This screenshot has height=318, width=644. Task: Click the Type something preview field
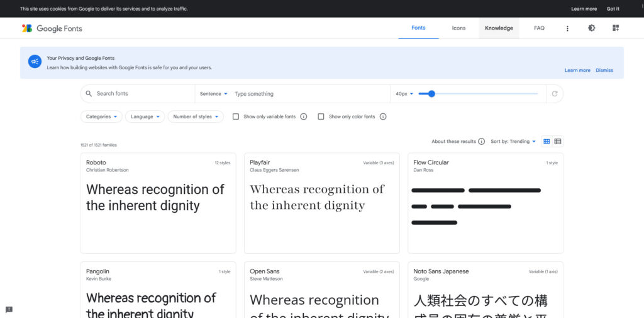pyautogui.click(x=311, y=94)
